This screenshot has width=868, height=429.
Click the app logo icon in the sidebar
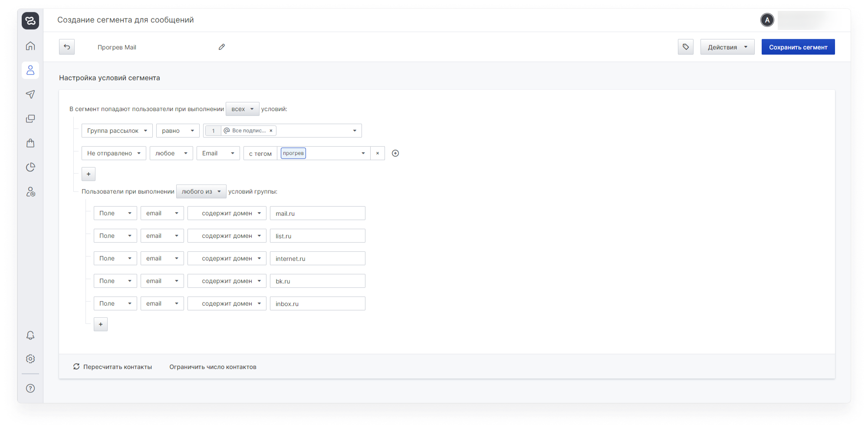30,20
